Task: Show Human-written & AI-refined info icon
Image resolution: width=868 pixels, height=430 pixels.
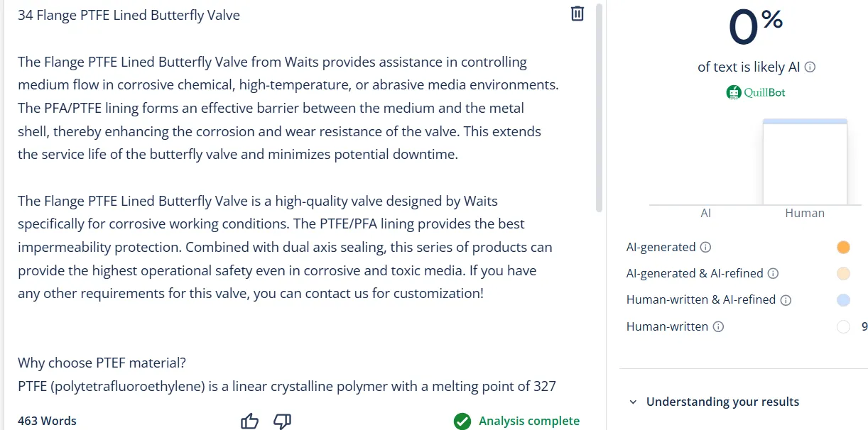Action: click(786, 300)
